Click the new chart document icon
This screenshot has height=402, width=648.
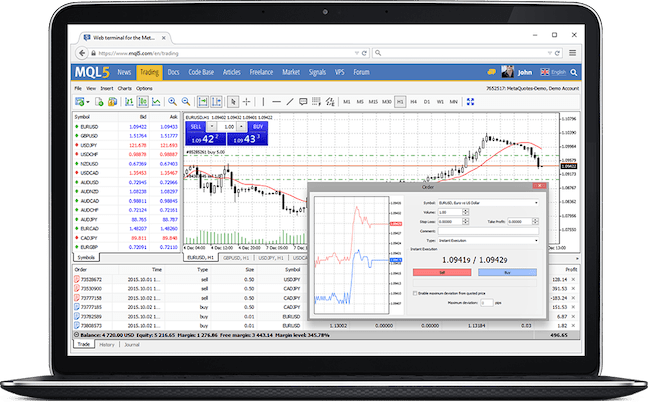(x=99, y=102)
